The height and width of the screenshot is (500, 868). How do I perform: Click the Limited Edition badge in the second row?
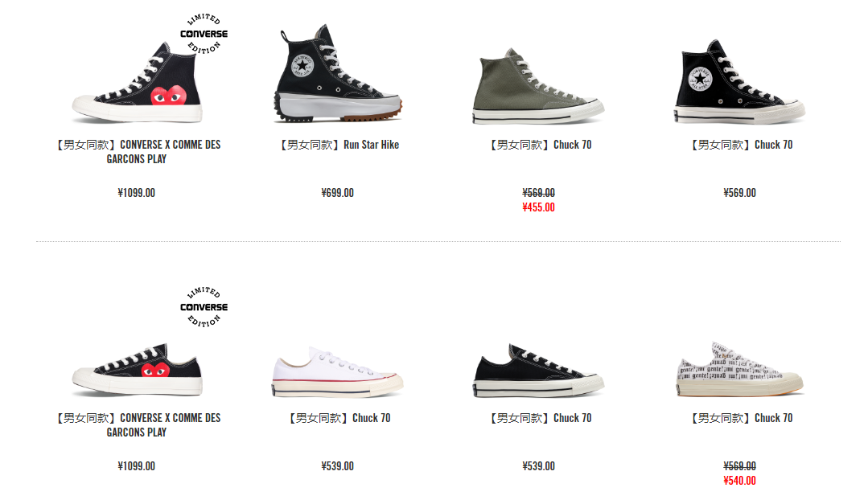204,307
